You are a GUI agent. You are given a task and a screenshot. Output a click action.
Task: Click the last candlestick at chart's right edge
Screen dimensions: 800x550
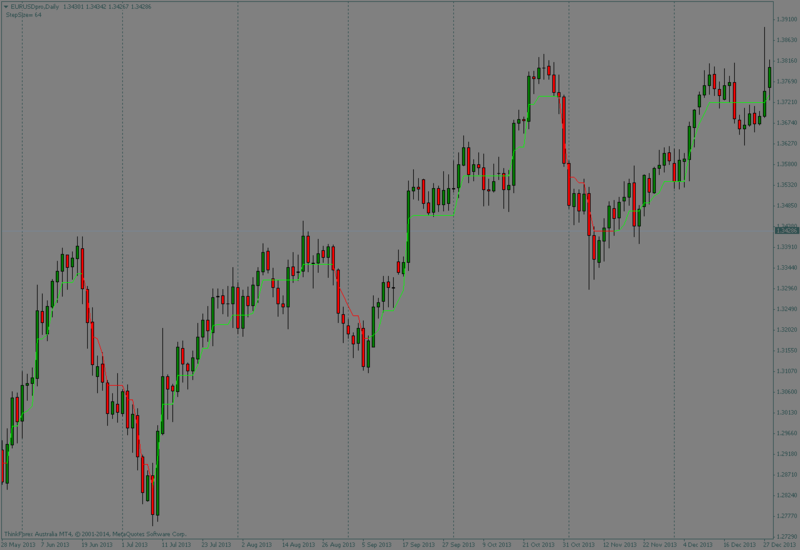coord(769,76)
